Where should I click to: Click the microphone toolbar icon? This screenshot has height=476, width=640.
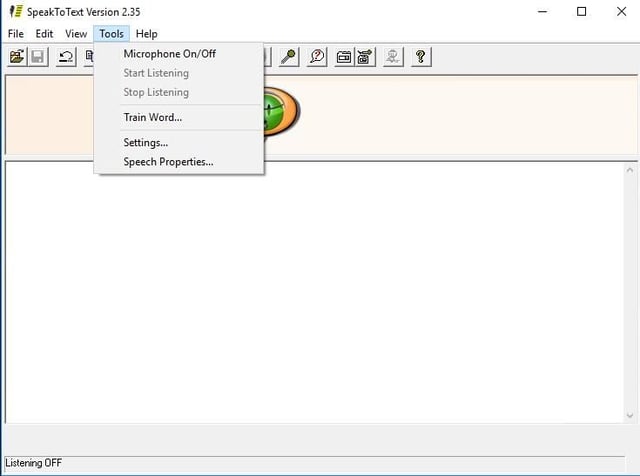tap(289, 57)
